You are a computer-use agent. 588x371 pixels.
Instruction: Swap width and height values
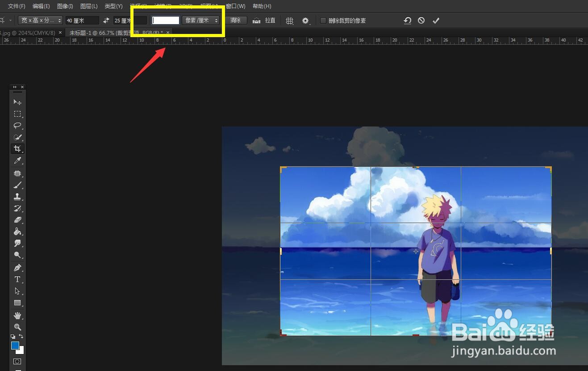coord(106,21)
